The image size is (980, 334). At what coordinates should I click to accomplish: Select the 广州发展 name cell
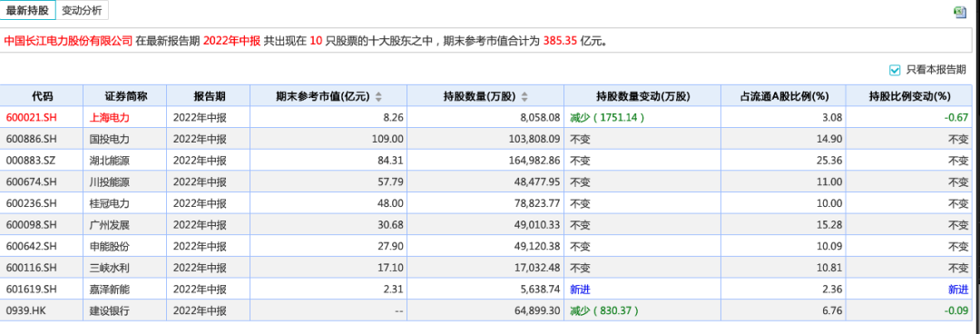[x=125, y=224]
